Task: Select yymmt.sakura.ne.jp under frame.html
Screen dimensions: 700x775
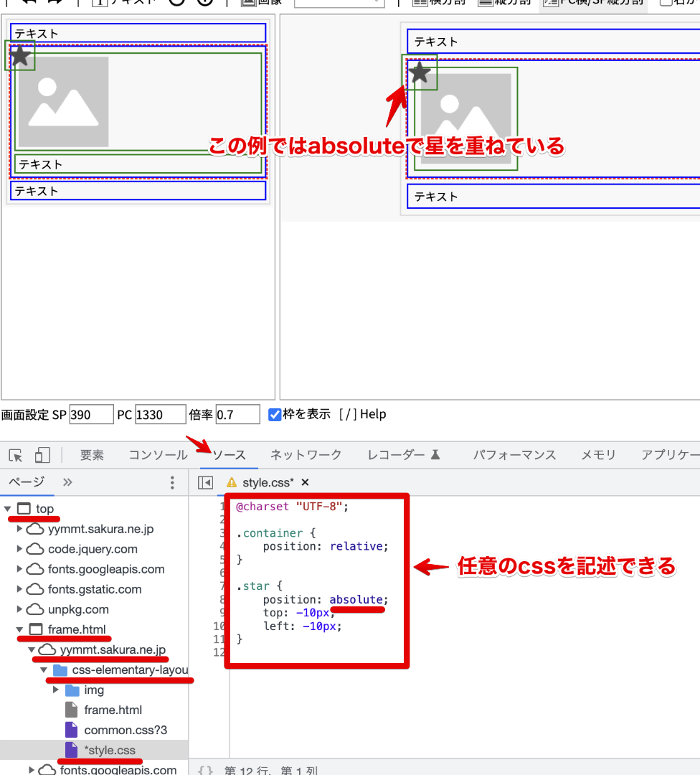Action: tap(113, 649)
